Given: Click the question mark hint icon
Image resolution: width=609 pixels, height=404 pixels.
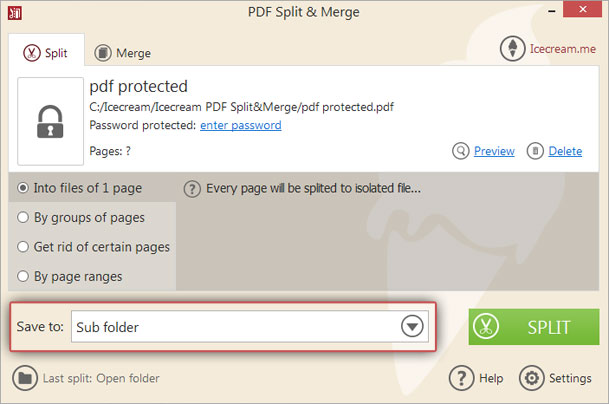Looking at the screenshot, I should [192, 189].
